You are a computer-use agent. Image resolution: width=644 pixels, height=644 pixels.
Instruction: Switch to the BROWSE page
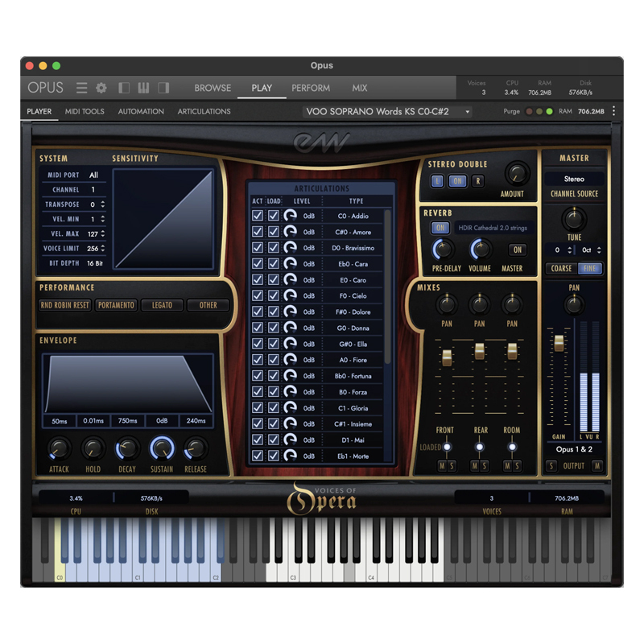[x=213, y=88]
